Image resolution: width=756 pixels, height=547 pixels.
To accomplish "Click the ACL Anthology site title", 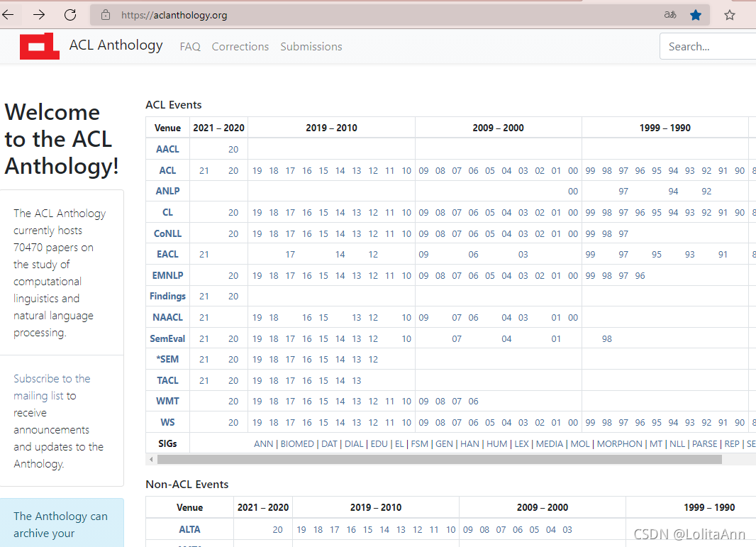I will [x=116, y=45].
